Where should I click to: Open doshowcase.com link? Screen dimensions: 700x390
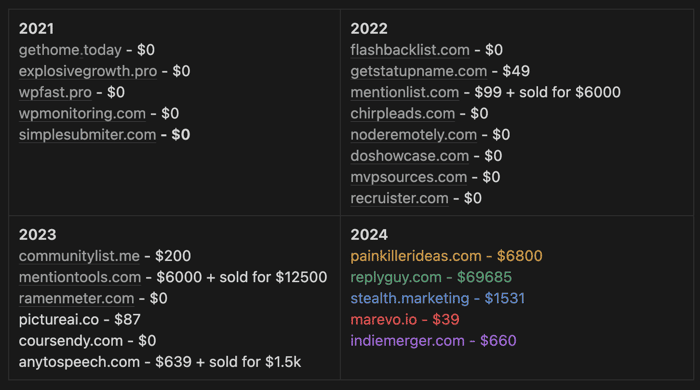click(x=410, y=156)
